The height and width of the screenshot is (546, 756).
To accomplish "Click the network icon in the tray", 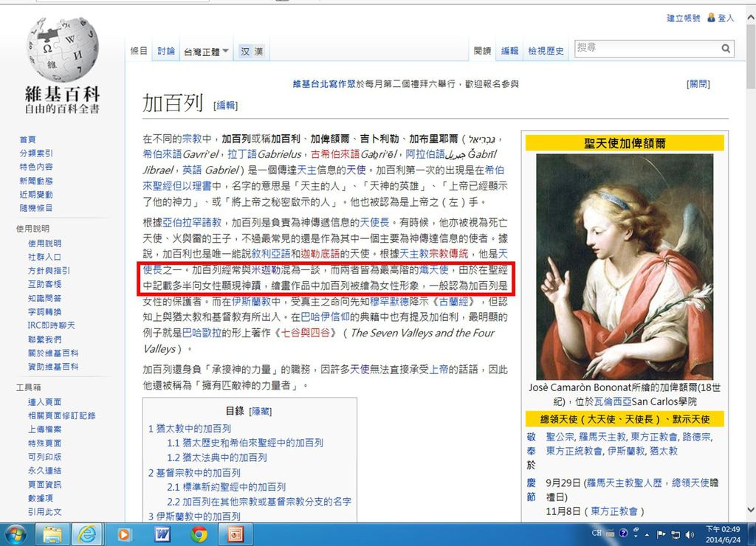I will (676, 534).
